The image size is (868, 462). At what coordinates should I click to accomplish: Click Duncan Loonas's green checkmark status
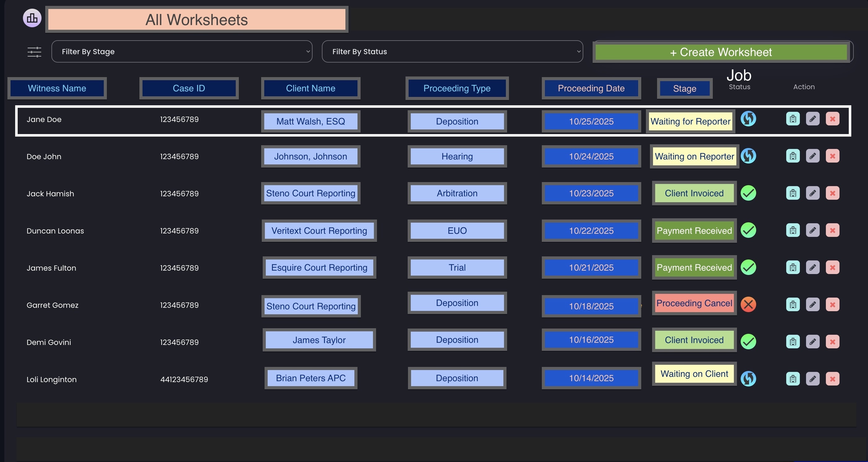748,230
